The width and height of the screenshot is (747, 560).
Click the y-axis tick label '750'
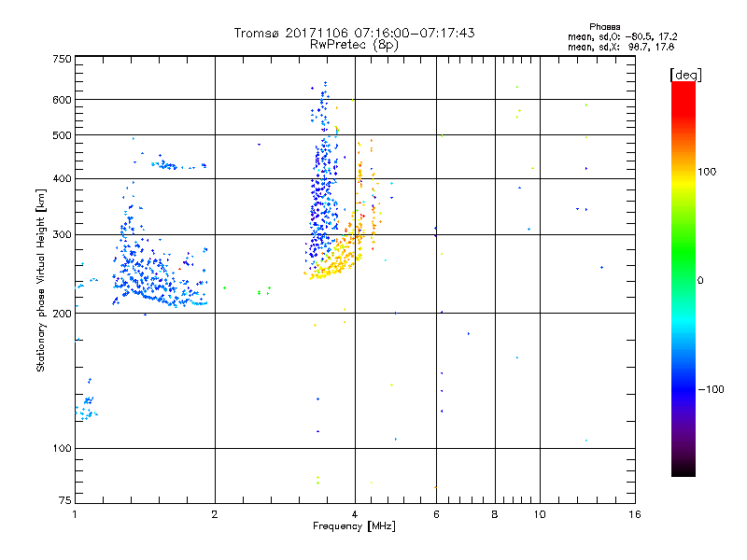click(62, 59)
